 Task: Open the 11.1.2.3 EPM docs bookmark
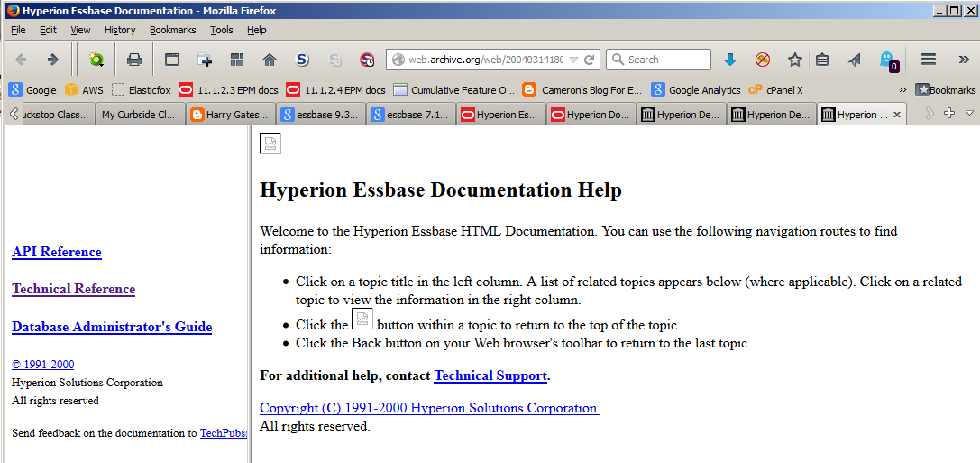pyautogui.click(x=228, y=90)
